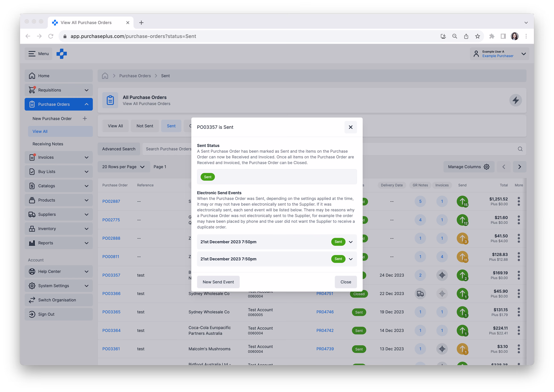The height and width of the screenshot is (392, 554).
Task: Bookmark page with star icon
Action: 478,36
